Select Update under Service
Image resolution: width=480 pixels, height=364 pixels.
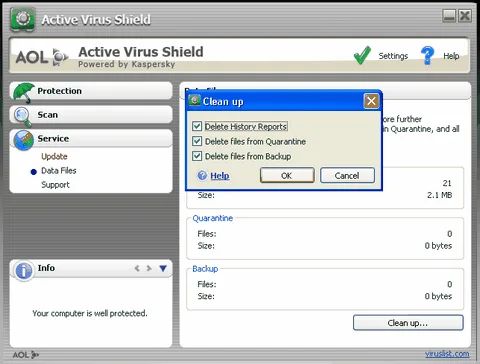coord(54,156)
